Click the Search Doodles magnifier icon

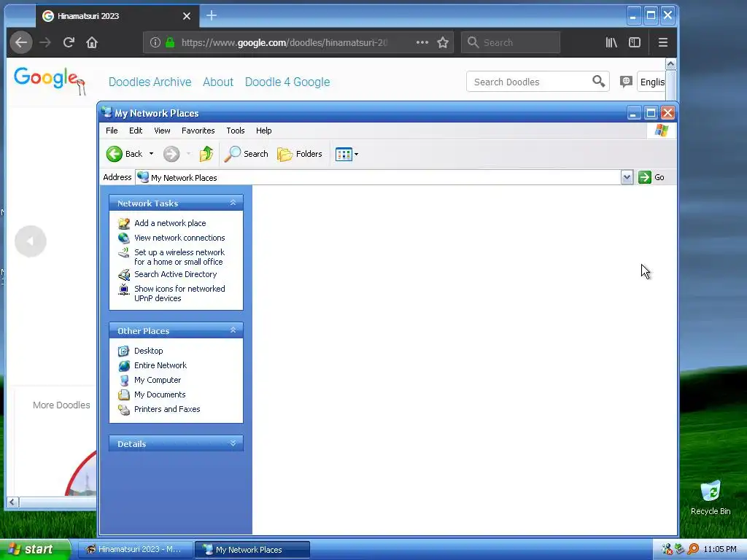pyautogui.click(x=599, y=82)
